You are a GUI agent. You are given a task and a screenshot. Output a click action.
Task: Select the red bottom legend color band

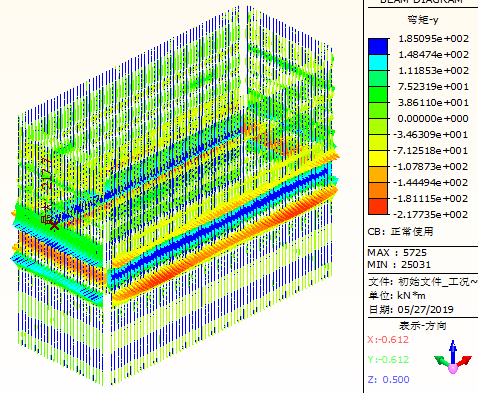[x=378, y=206]
